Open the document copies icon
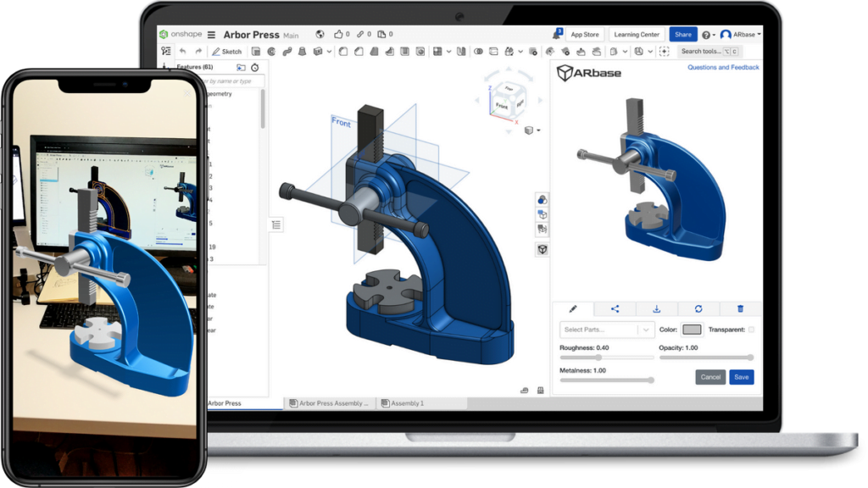This screenshot has width=868, height=488. pos(381,34)
